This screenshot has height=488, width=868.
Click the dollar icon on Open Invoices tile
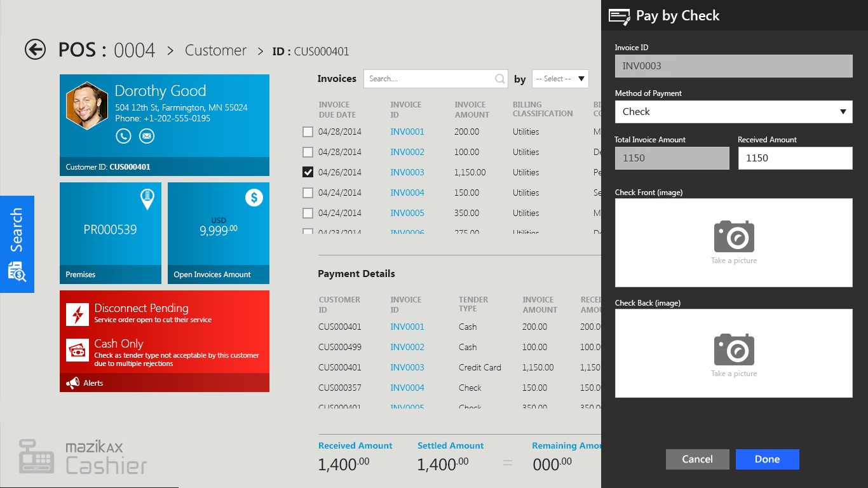pos(254,198)
